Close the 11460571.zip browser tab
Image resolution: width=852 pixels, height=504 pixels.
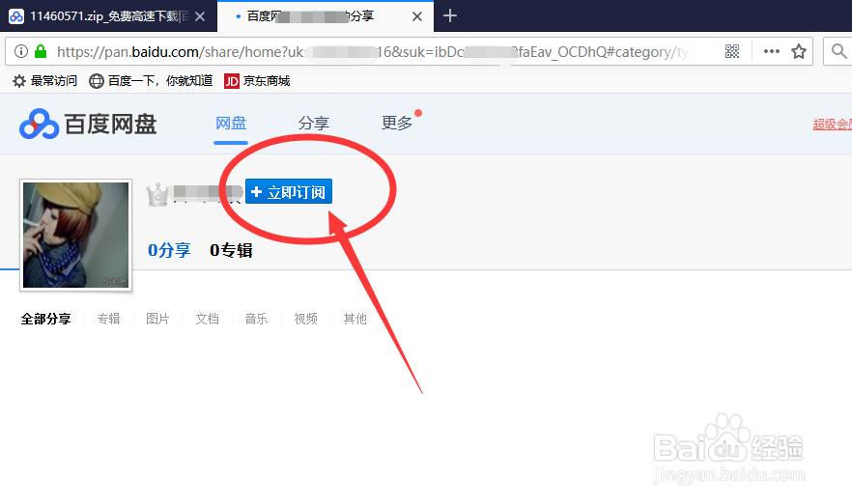pyautogui.click(x=200, y=16)
